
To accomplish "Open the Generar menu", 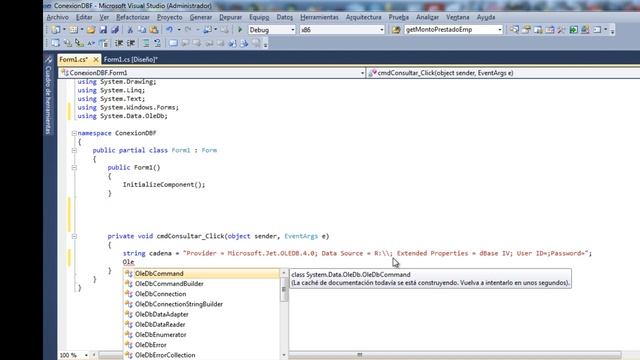I will click(201, 17).
